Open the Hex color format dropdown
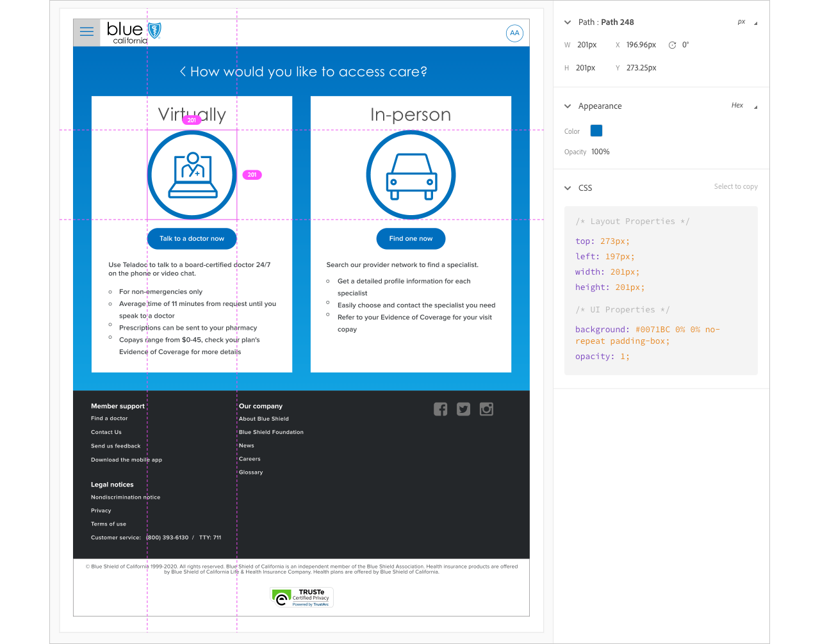The height and width of the screenshot is (644, 820). point(744,106)
